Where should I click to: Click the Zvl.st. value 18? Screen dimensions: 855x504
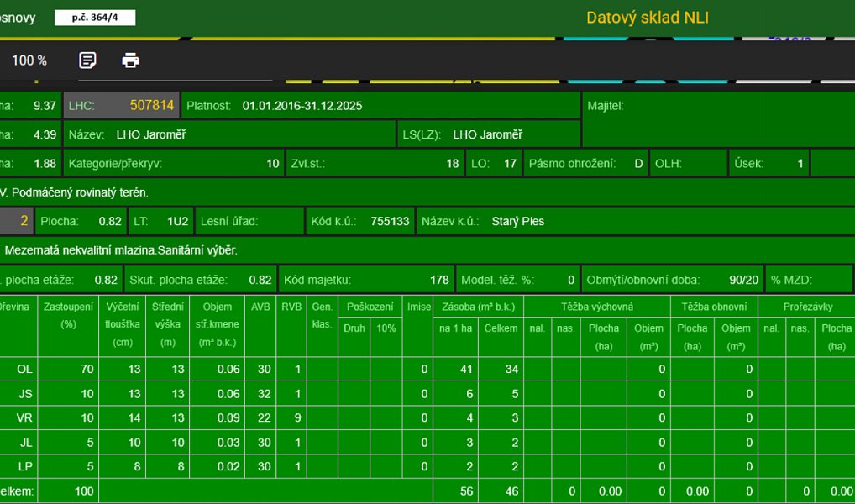[x=453, y=164]
